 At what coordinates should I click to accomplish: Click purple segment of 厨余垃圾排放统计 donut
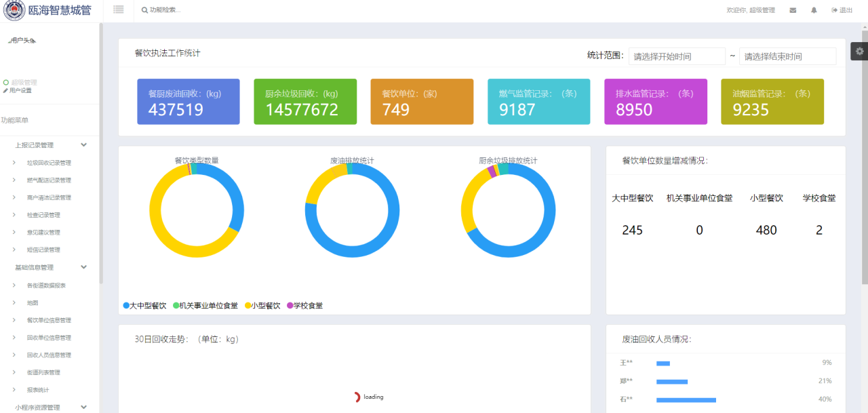[x=492, y=172]
